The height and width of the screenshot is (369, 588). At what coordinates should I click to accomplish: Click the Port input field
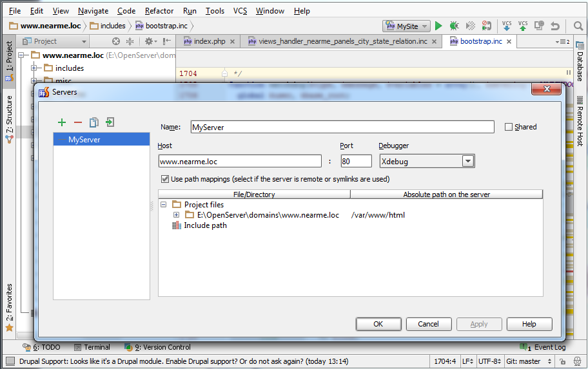click(356, 162)
